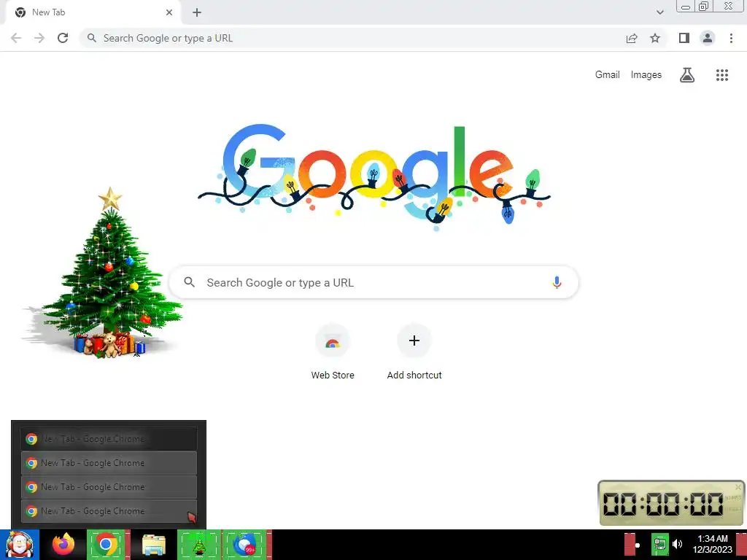Start a voice search with the microphone
This screenshot has width=747, height=560.
[557, 282]
